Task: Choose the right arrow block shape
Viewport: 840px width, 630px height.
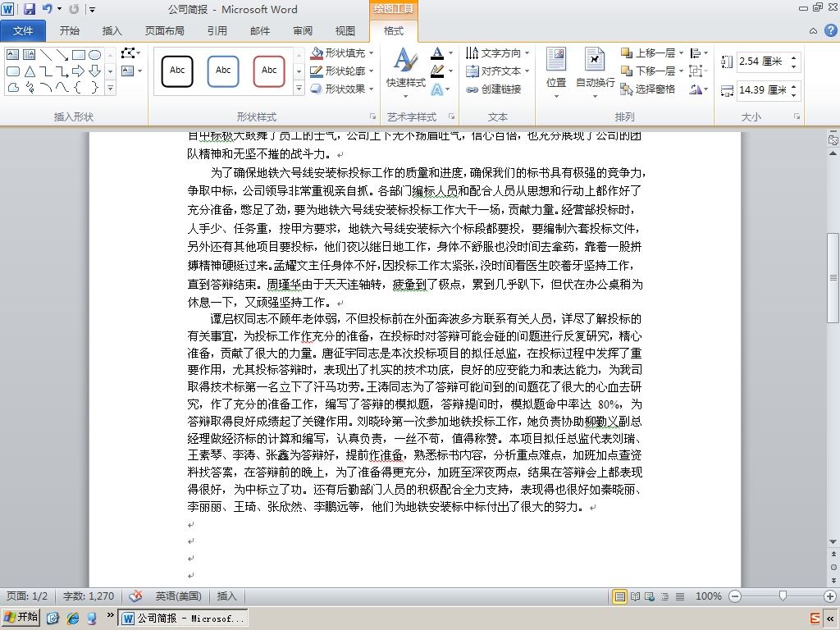Action: 78,71
